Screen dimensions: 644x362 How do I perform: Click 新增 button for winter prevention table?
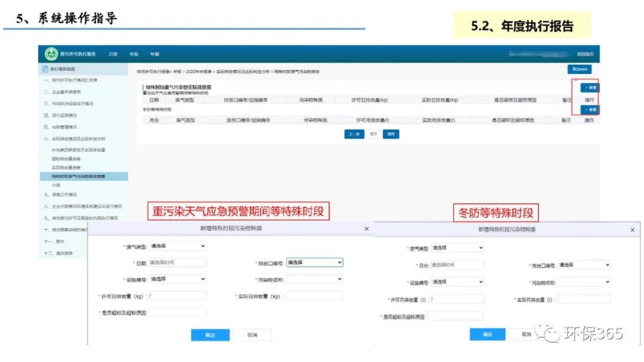pyautogui.click(x=590, y=110)
